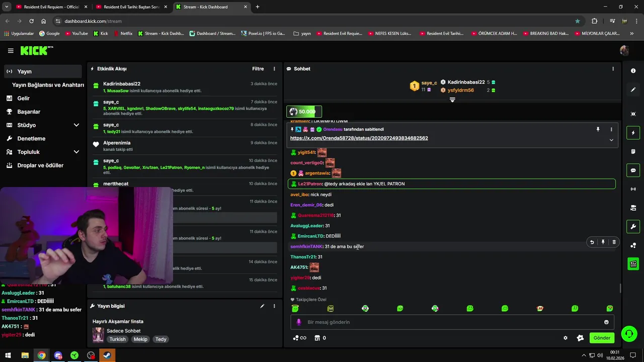Go to Yayın section in sidebar
The image size is (644, 362).
42,71
